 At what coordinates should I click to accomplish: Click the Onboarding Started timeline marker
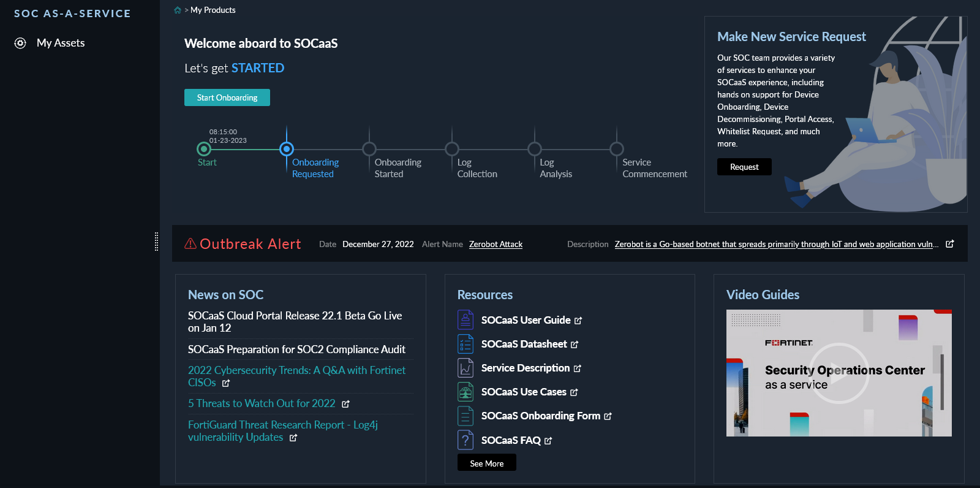click(369, 149)
